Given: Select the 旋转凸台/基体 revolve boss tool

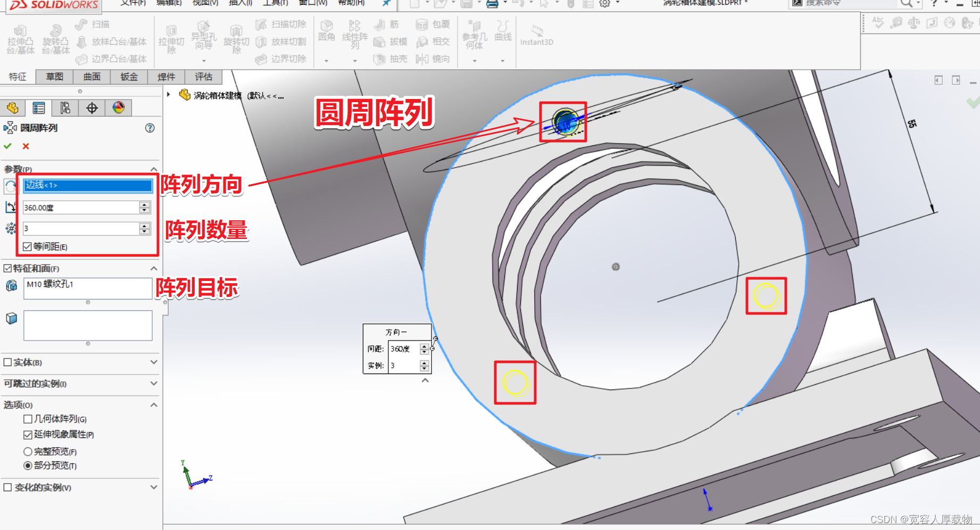Looking at the screenshot, I should pyautogui.click(x=55, y=39).
